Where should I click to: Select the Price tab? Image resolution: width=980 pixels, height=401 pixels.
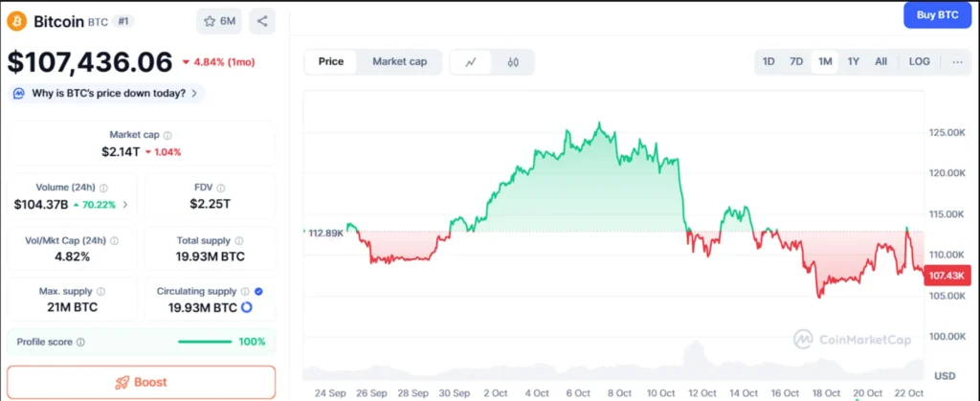point(331,62)
